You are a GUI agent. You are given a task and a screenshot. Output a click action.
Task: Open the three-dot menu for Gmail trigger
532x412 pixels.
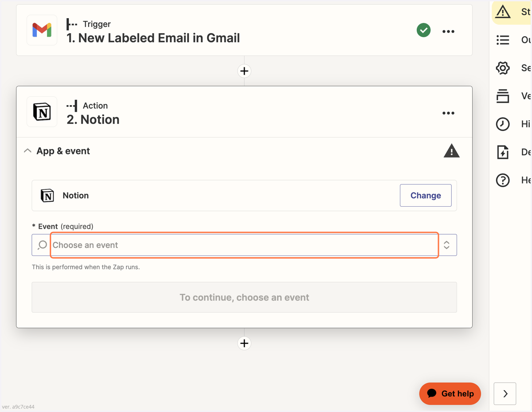pos(448,31)
